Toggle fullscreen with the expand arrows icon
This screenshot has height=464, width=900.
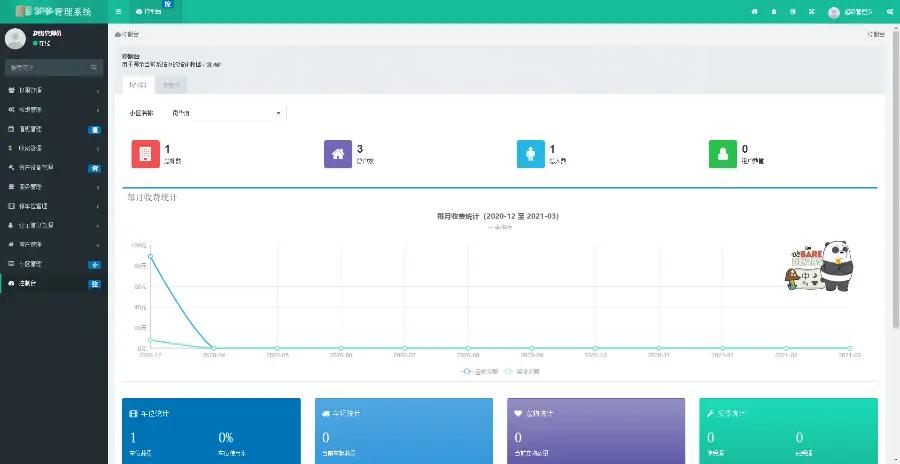point(812,11)
